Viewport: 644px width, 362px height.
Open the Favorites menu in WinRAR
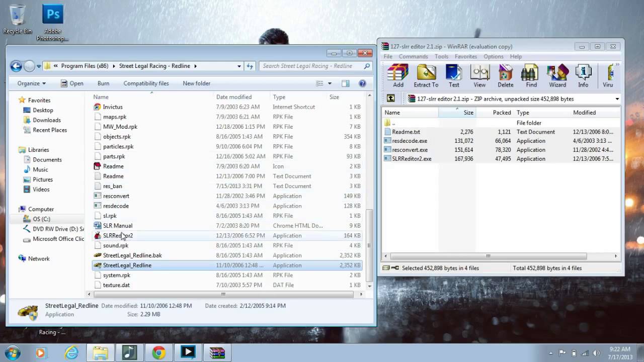[x=465, y=57]
